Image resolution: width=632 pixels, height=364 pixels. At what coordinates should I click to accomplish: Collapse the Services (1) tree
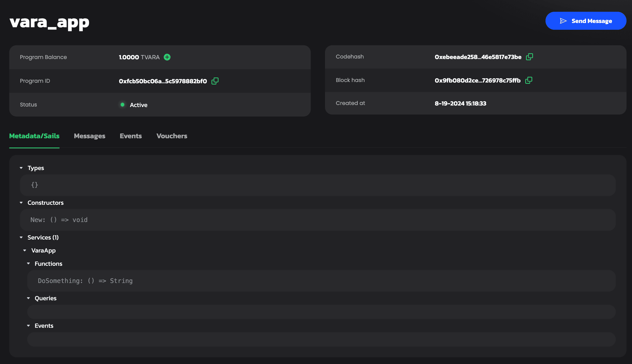pos(21,237)
